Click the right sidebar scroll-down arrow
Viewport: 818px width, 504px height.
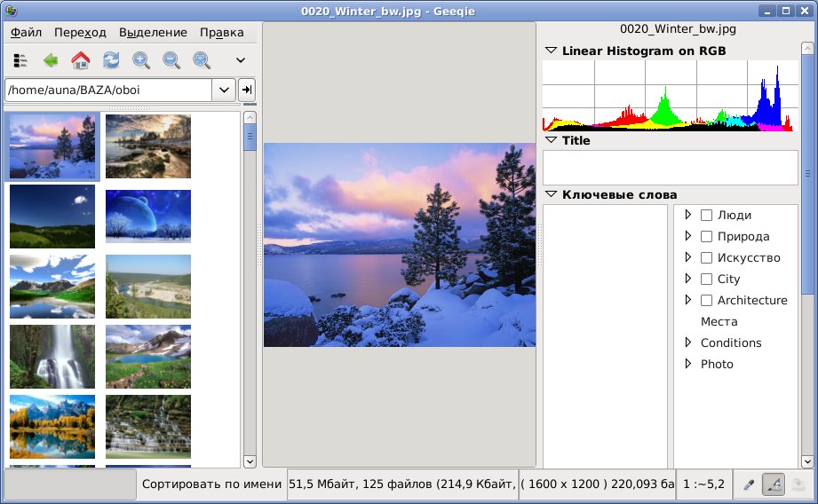[807, 461]
